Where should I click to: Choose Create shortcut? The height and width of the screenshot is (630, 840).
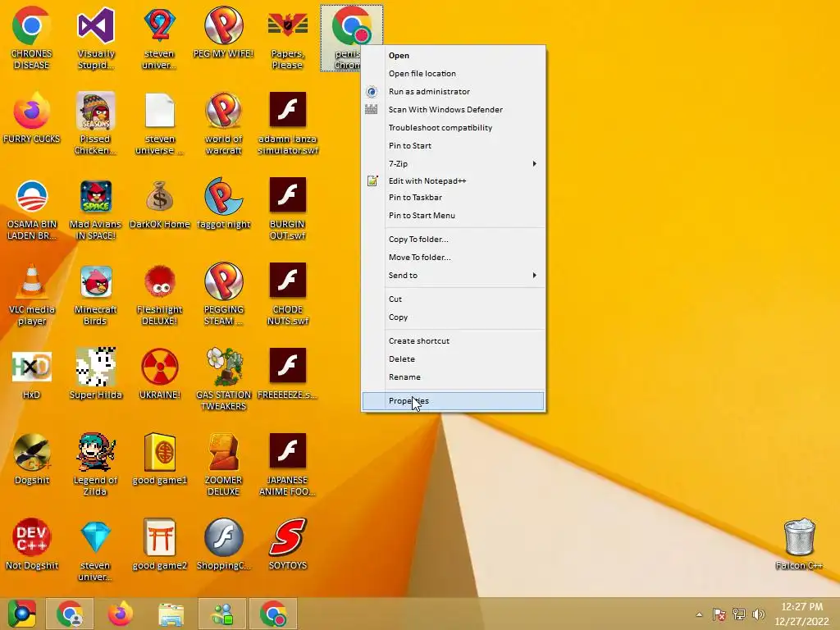(453, 340)
